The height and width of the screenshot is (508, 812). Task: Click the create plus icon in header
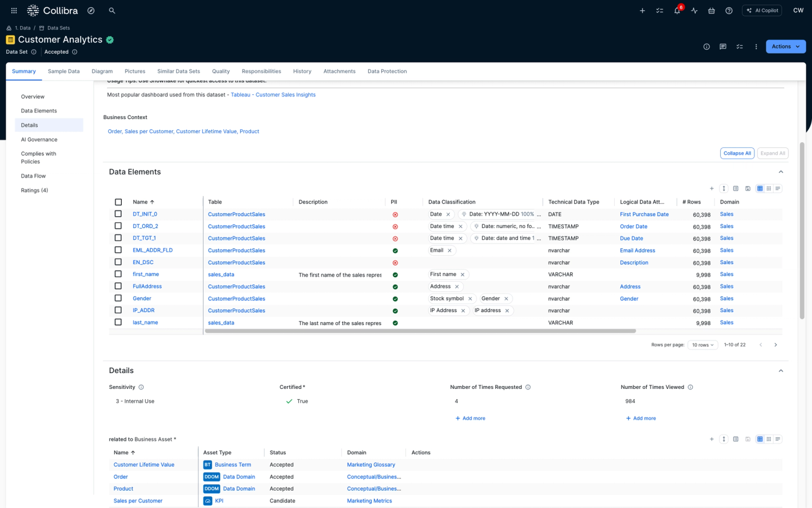(642, 11)
